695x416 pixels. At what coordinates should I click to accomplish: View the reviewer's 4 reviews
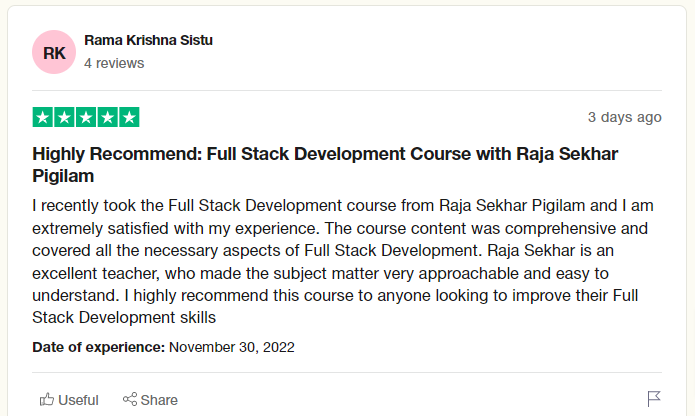114,63
